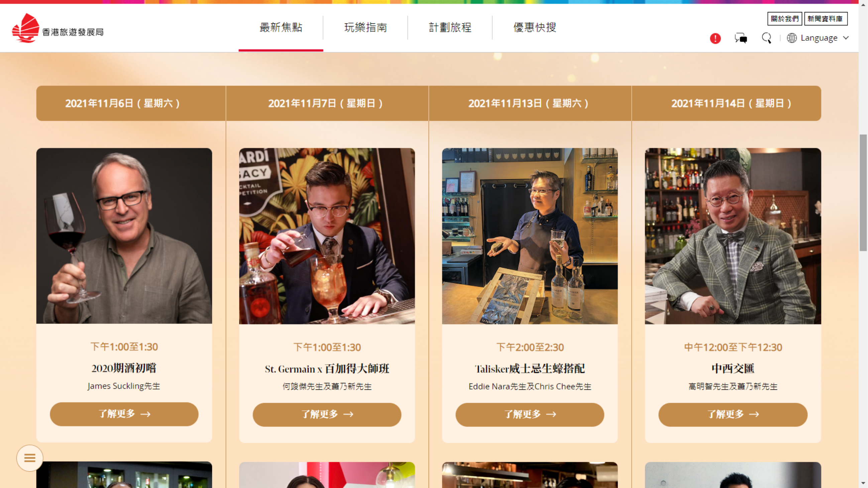Image resolution: width=868 pixels, height=488 pixels.
Task: Click the globe language icon
Action: pyautogui.click(x=791, y=38)
